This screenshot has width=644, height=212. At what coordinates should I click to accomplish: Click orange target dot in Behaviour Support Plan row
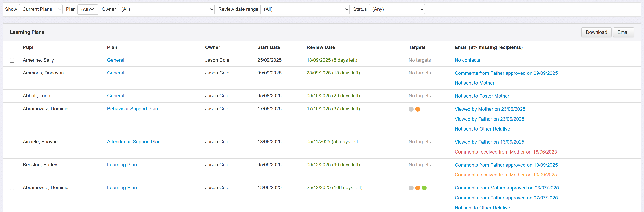coord(418,109)
